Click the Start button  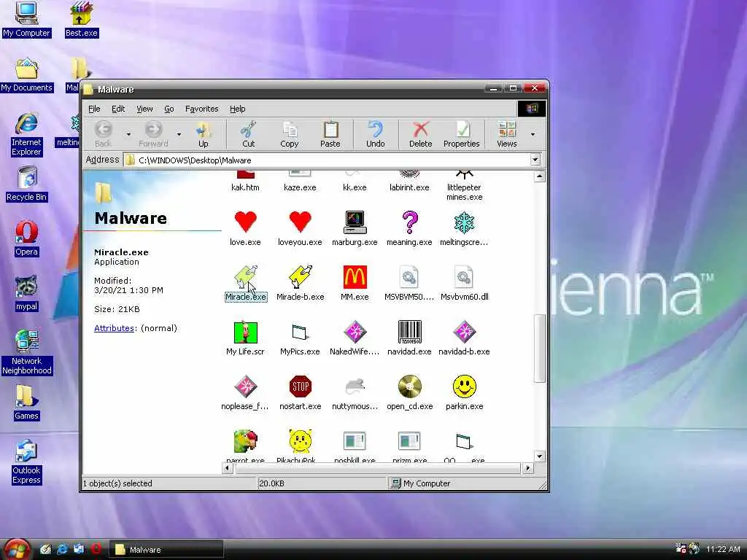pyautogui.click(x=17, y=549)
